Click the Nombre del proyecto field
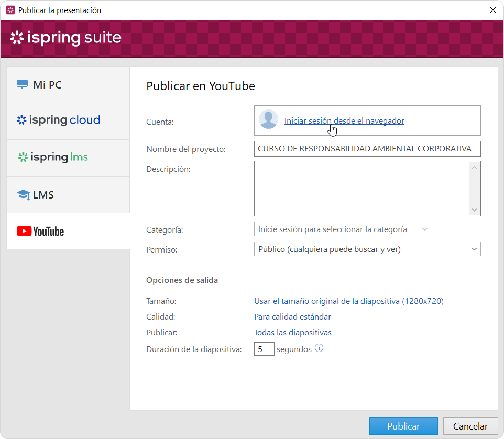 coord(367,149)
